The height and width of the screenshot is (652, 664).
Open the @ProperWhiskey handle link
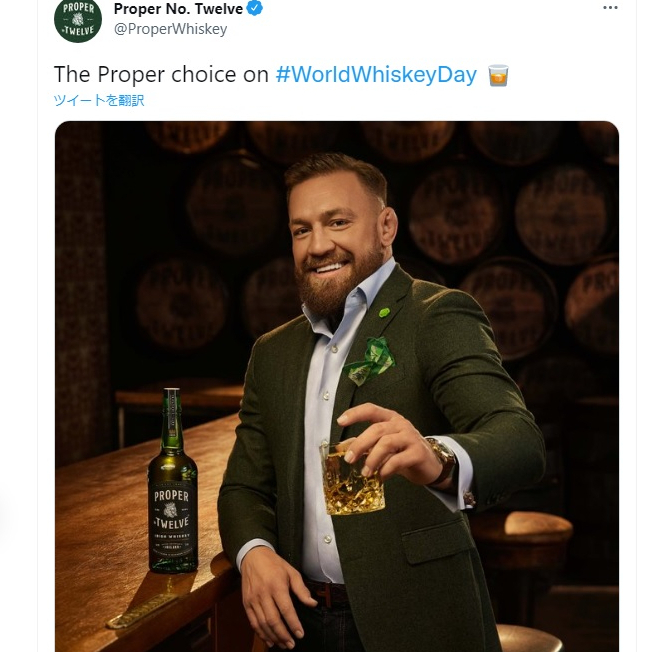(x=170, y=29)
